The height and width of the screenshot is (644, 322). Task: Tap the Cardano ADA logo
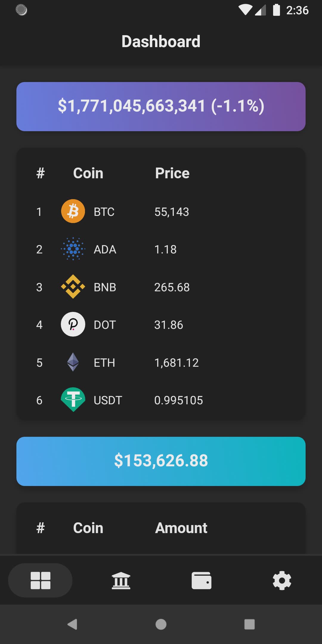pos(73,249)
